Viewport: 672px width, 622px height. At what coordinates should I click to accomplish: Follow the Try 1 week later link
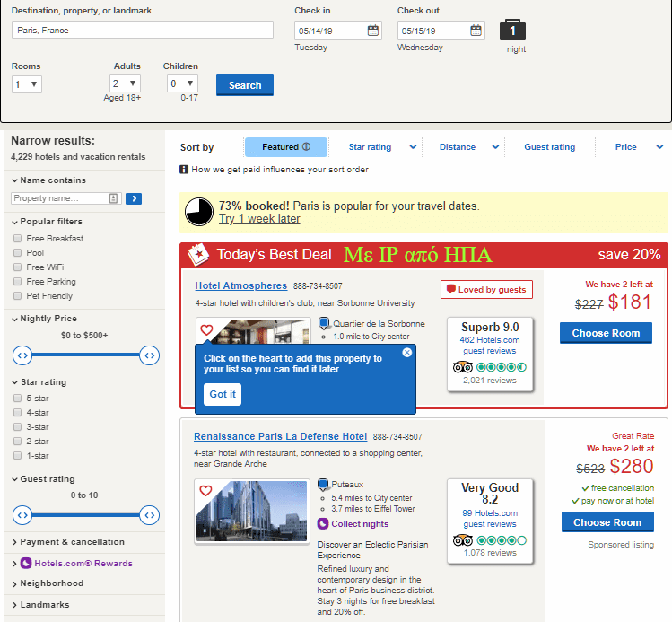point(259,219)
